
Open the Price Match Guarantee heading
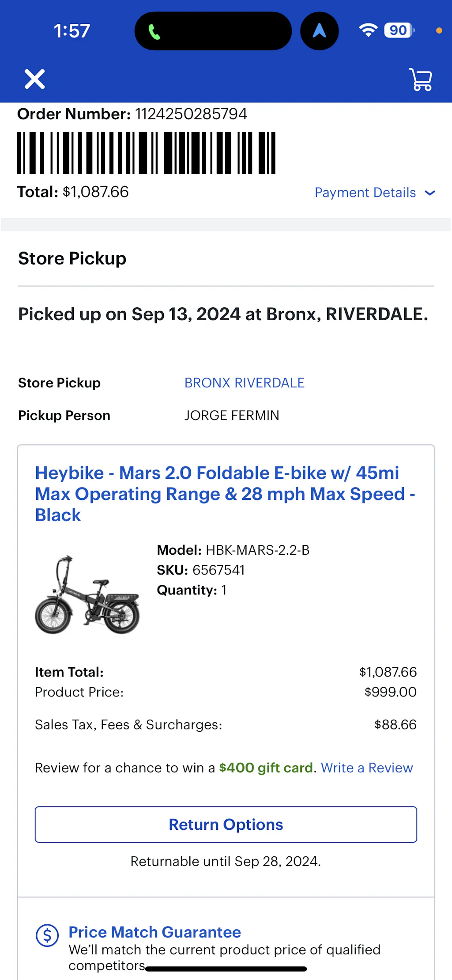click(x=154, y=932)
